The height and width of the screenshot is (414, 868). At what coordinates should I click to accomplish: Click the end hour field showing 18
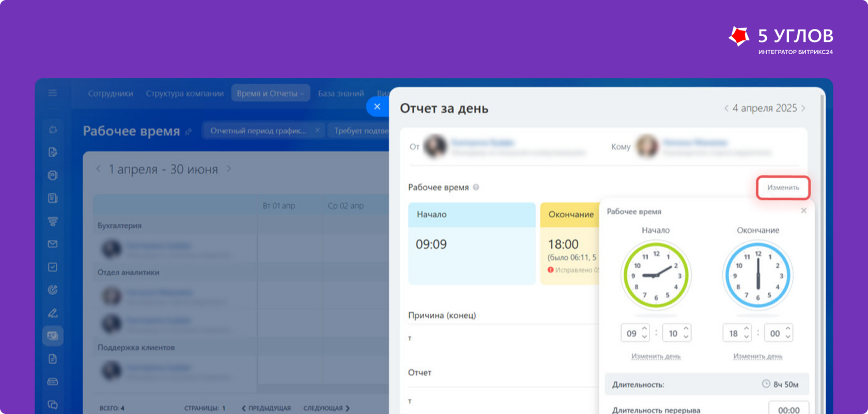click(737, 333)
